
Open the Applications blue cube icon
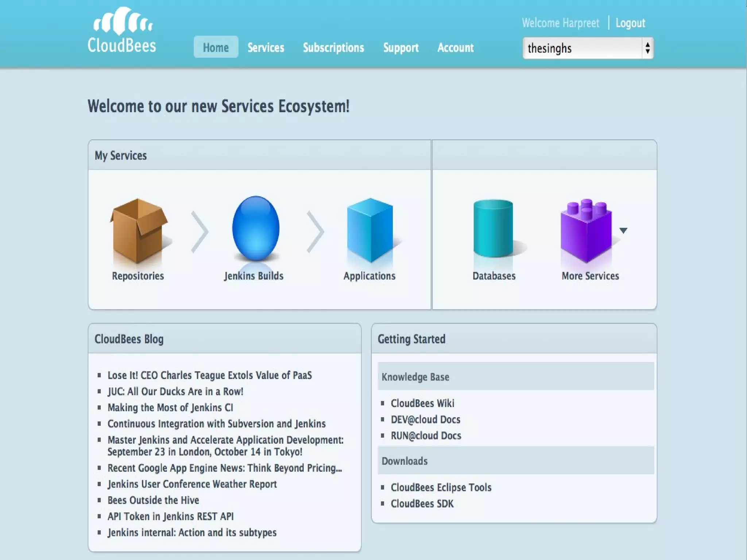[x=370, y=230]
